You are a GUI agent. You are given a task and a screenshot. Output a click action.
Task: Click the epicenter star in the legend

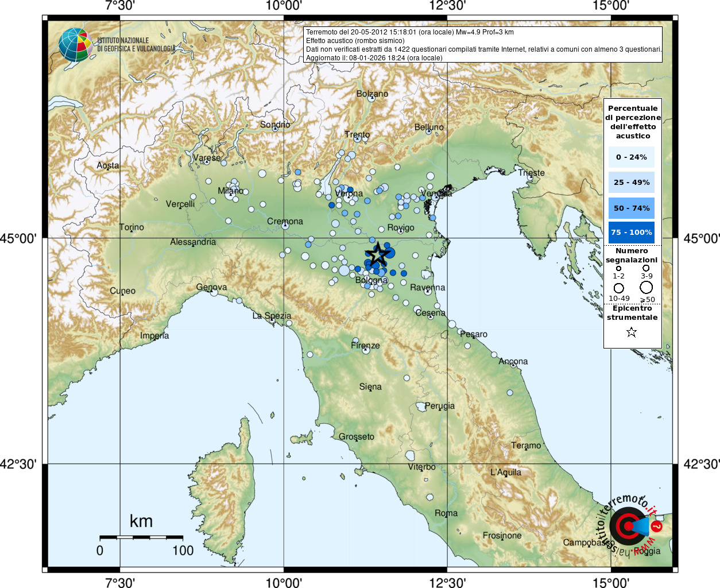click(x=632, y=332)
